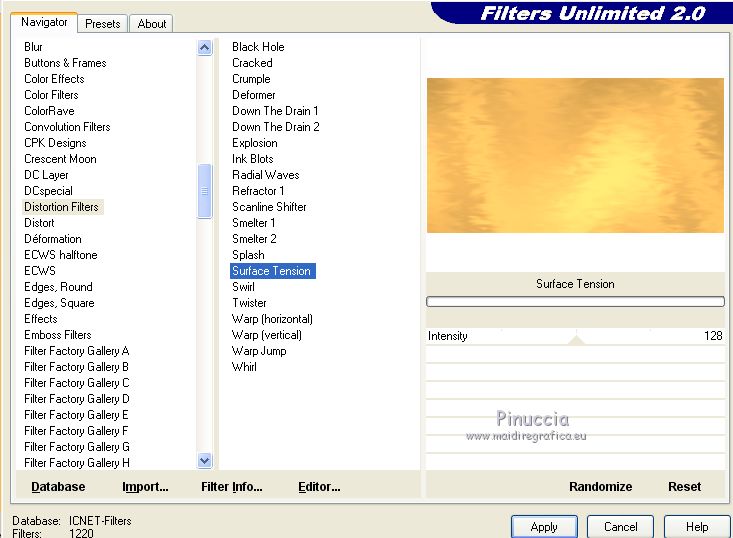Choose the Deformer filter
This screenshot has height=538, width=733.
254,95
